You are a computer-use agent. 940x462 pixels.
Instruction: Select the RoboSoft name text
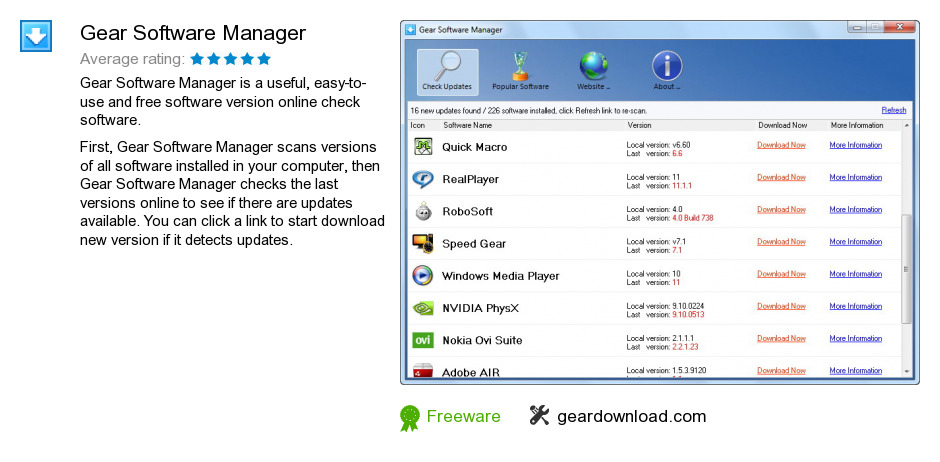[x=468, y=212]
